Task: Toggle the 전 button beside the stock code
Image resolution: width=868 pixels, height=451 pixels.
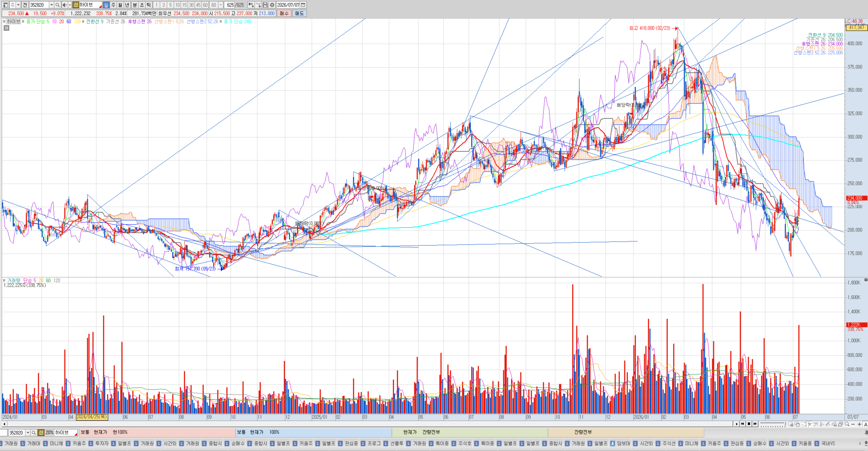Action: [25, 5]
